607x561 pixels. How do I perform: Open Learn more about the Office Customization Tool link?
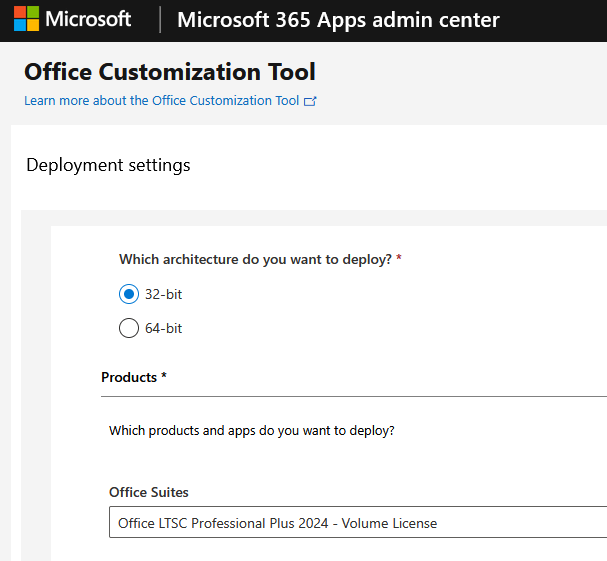[x=161, y=101]
